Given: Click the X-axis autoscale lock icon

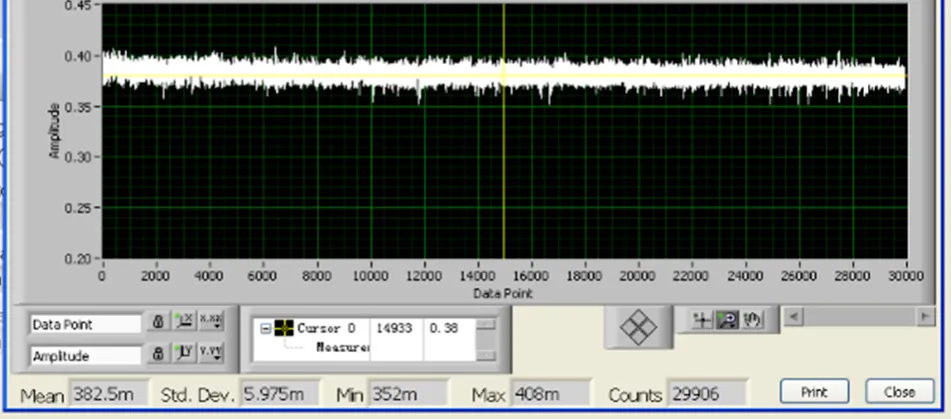Looking at the screenshot, I should (x=158, y=322).
